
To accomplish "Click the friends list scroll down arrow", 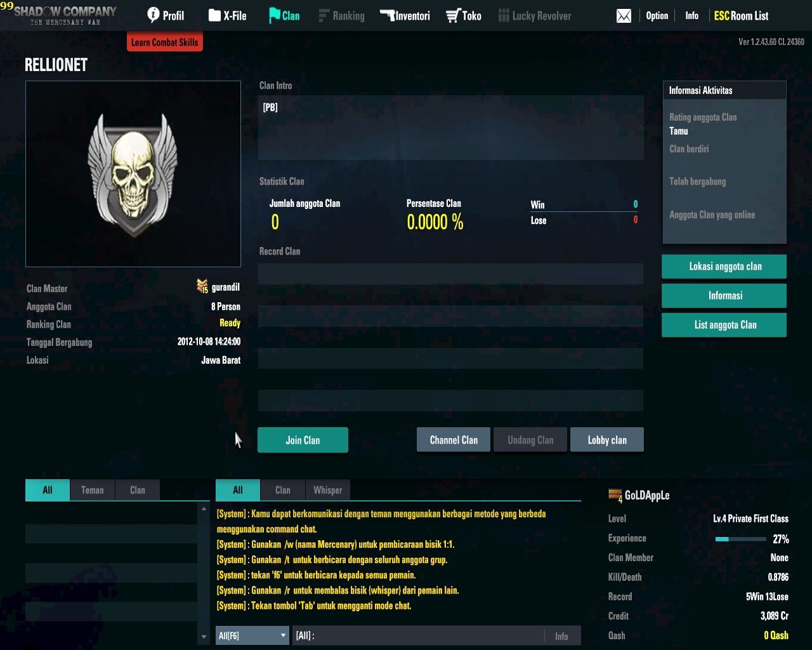I will pos(204,637).
